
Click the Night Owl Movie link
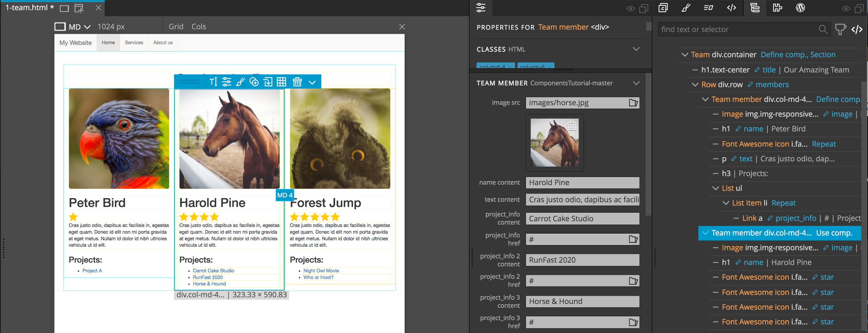[x=321, y=271]
